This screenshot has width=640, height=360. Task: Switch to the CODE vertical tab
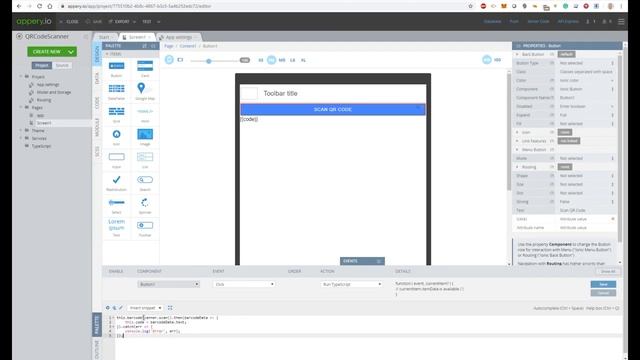tap(97, 102)
